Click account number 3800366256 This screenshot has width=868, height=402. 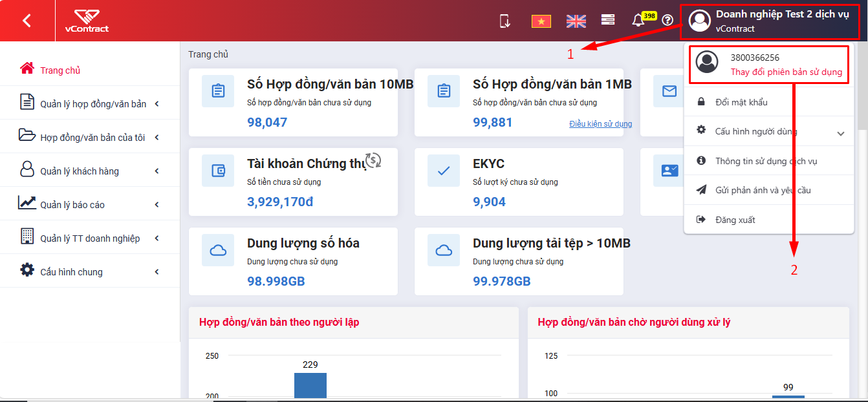(x=755, y=58)
